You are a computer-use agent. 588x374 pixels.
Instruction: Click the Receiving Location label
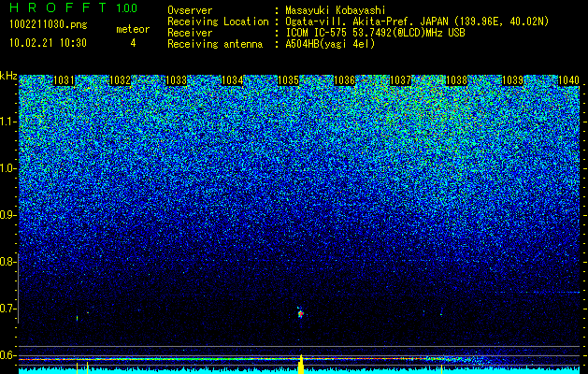point(218,22)
